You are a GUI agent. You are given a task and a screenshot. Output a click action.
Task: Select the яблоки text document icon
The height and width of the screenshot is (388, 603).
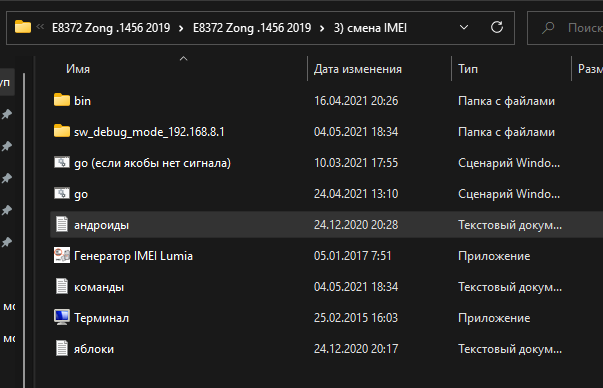click(62, 348)
